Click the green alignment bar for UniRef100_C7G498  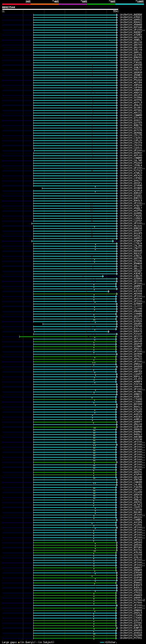click(x=75, y=399)
